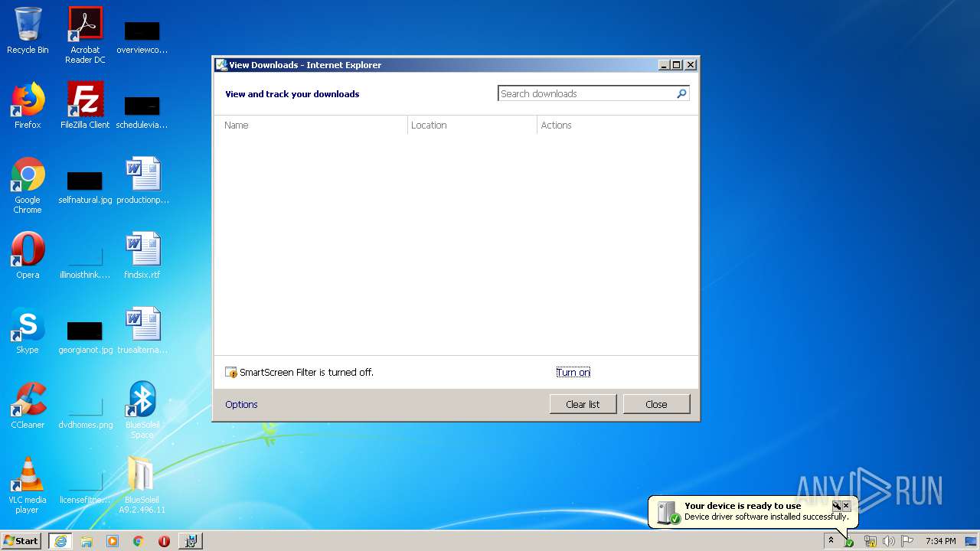Select the Firefox desktop shortcut
980x551 pixels.
tap(28, 106)
